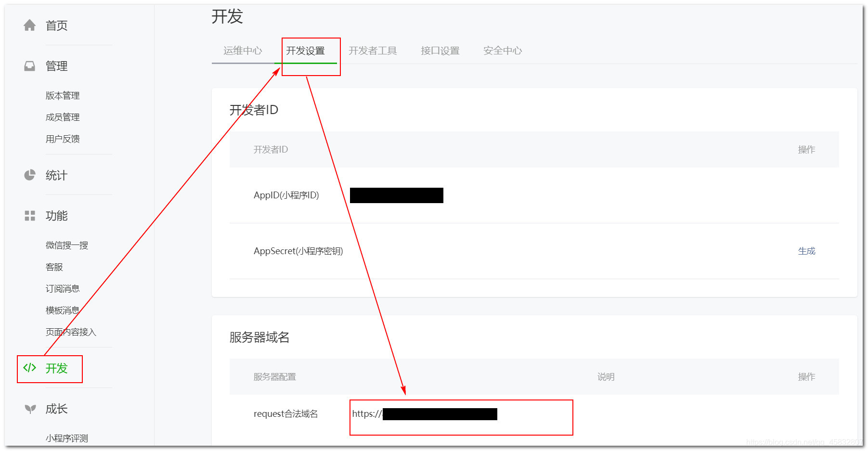The image size is (868, 451).
Task: Click the 服务器域名 section heading
Action: tap(259, 337)
